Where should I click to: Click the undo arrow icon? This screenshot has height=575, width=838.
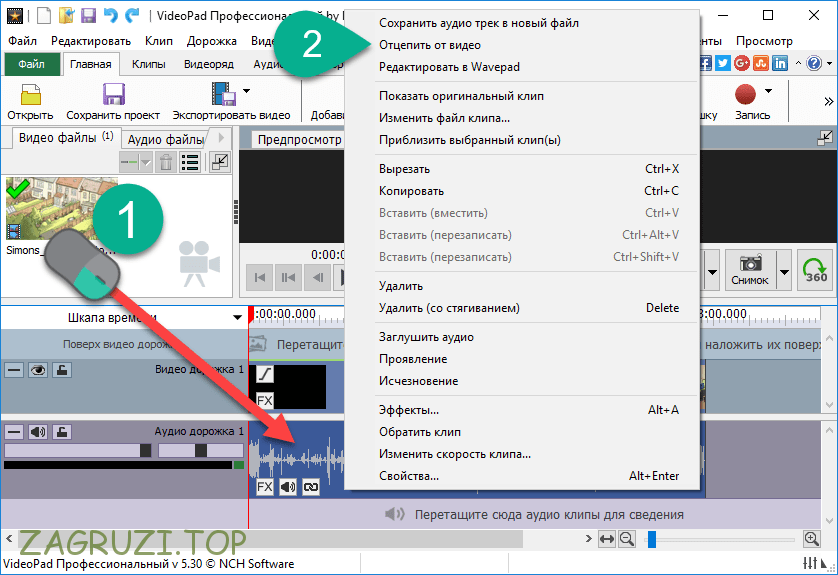111,15
